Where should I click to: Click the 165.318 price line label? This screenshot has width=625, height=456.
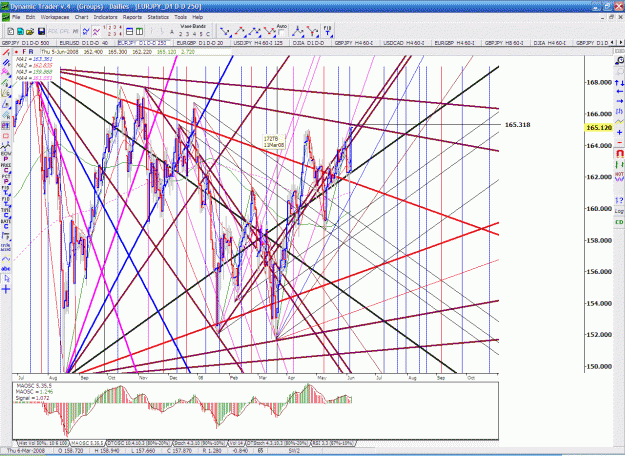[x=517, y=125]
